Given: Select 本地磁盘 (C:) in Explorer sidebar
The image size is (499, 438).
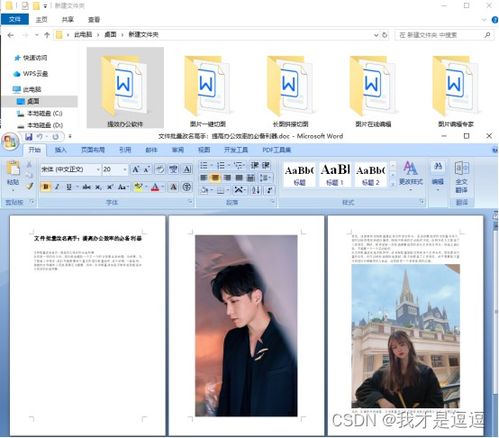Looking at the screenshot, I should click(x=44, y=113).
